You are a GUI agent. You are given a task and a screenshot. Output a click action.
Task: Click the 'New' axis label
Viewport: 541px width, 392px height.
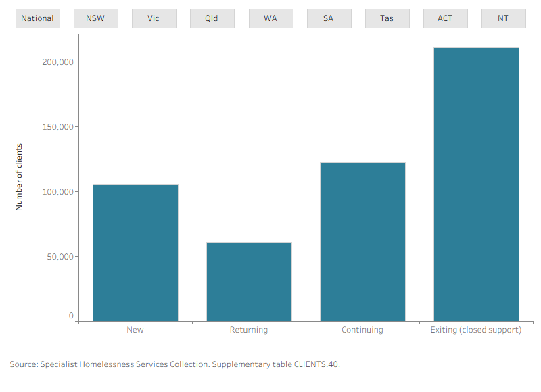point(135,330)
